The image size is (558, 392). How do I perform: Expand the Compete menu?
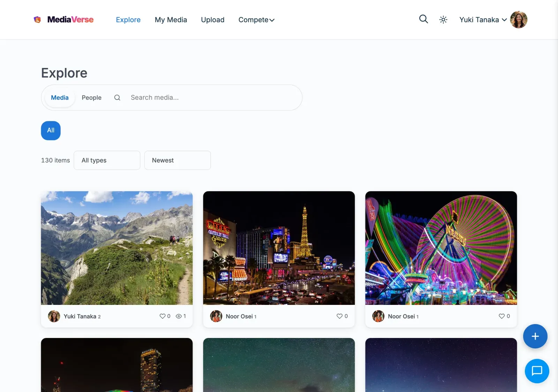tap(256, 20)
